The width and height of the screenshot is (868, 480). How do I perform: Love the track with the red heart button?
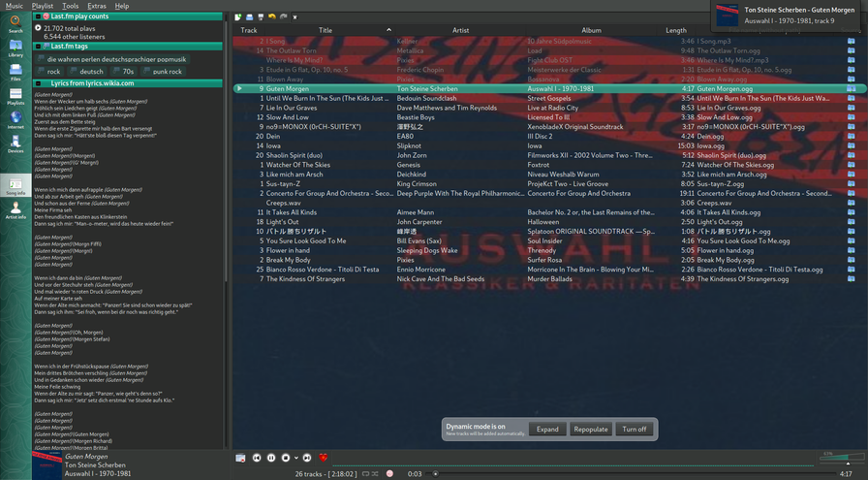(324, 458)
